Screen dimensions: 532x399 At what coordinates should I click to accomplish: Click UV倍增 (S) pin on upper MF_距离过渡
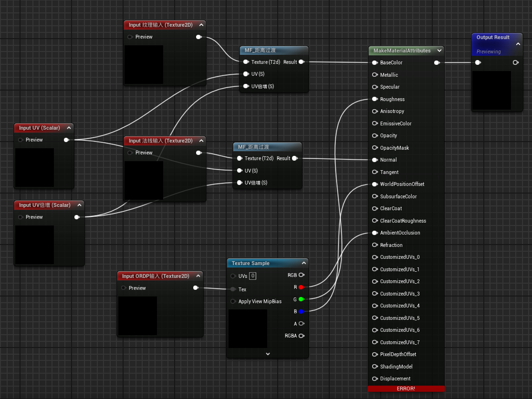click(x=246, y=86)
